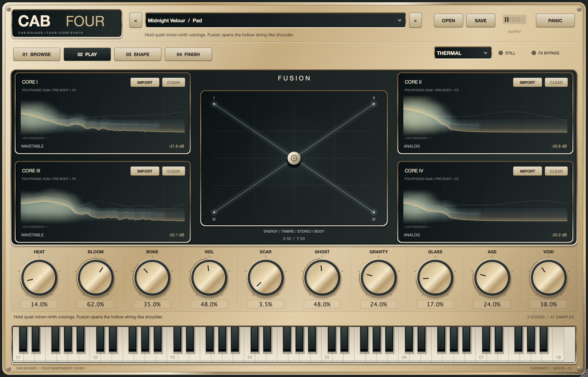
Task: Clear the CORE II slot
Action: (x=556, y=83)
